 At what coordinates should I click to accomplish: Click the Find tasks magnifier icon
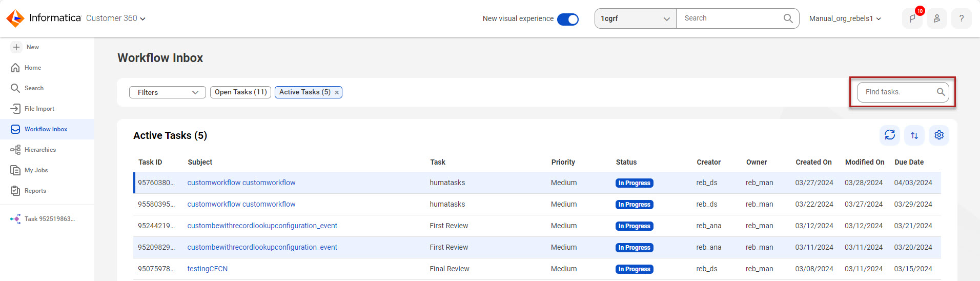click(x=941, y=92)
